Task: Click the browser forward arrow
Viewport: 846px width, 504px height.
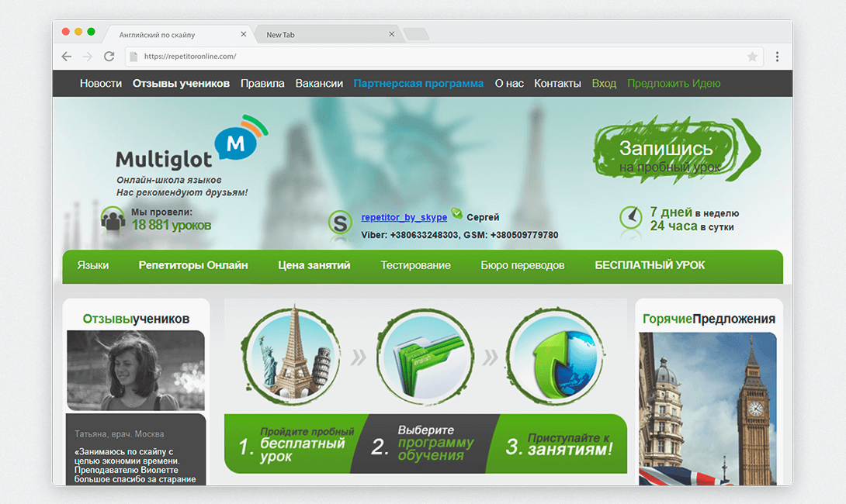Action: (x=88, y=57)
